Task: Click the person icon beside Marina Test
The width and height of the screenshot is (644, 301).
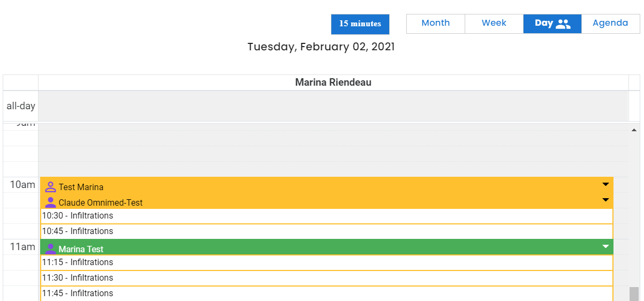Action: [x=50, y=249]
